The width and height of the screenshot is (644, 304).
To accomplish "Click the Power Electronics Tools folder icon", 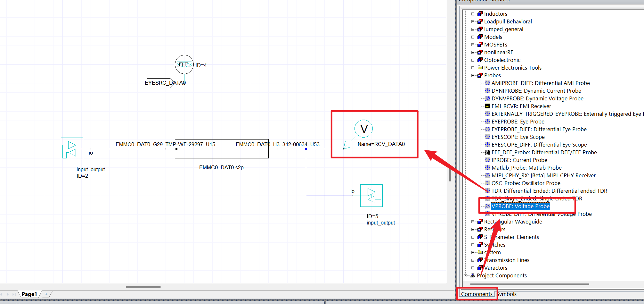I will pyautogui.click(x=480, y=68).
